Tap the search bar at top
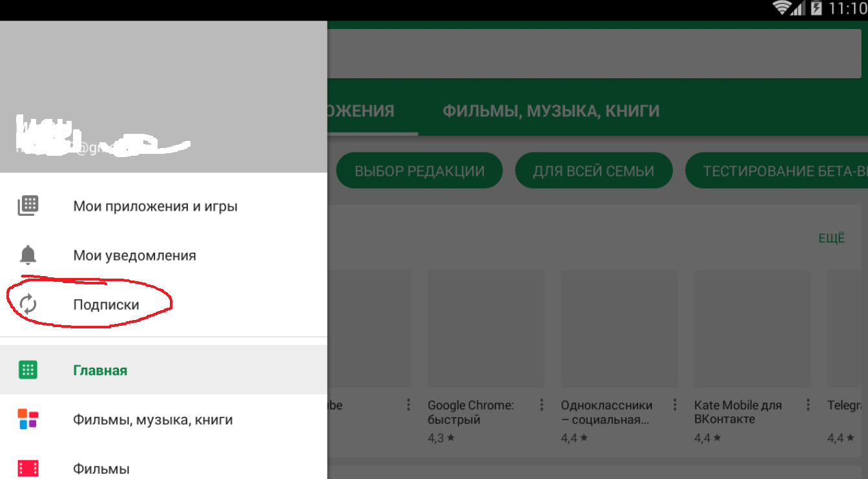The width and height of the screenshot is (868, 479). point(594,55)
